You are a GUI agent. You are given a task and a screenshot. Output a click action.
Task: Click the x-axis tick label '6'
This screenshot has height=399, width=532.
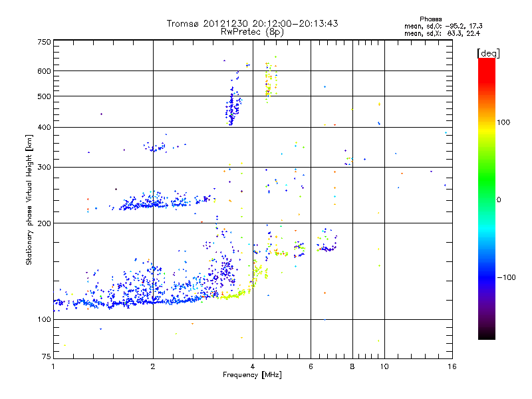[x=311, y=366]
